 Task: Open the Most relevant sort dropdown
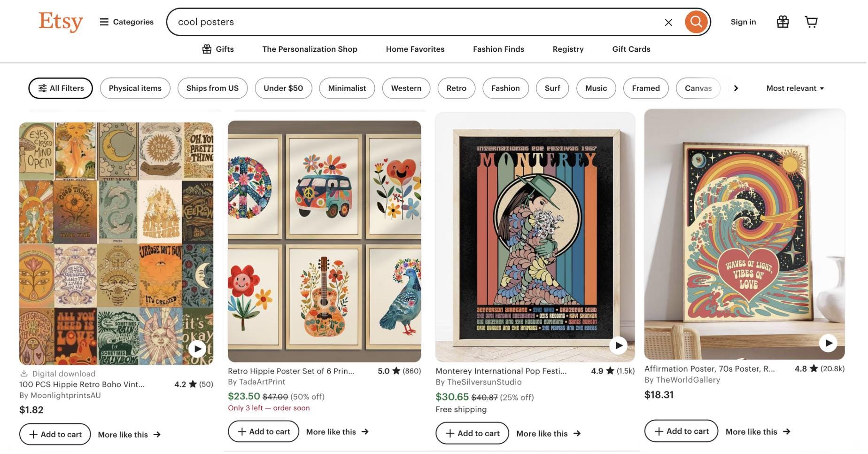point(795,88)
